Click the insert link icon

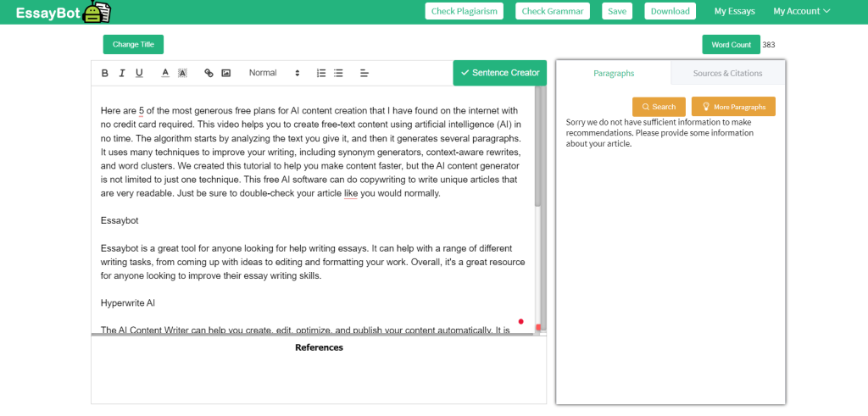[209, 73]
